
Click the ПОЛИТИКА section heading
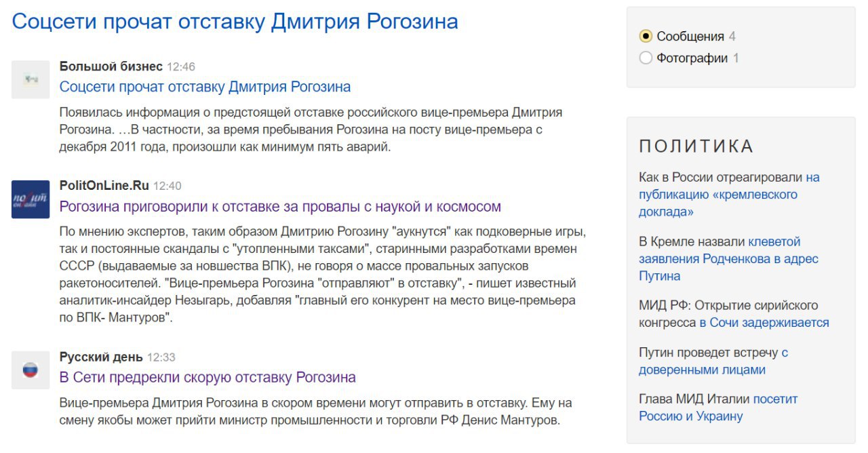point(696,146)
